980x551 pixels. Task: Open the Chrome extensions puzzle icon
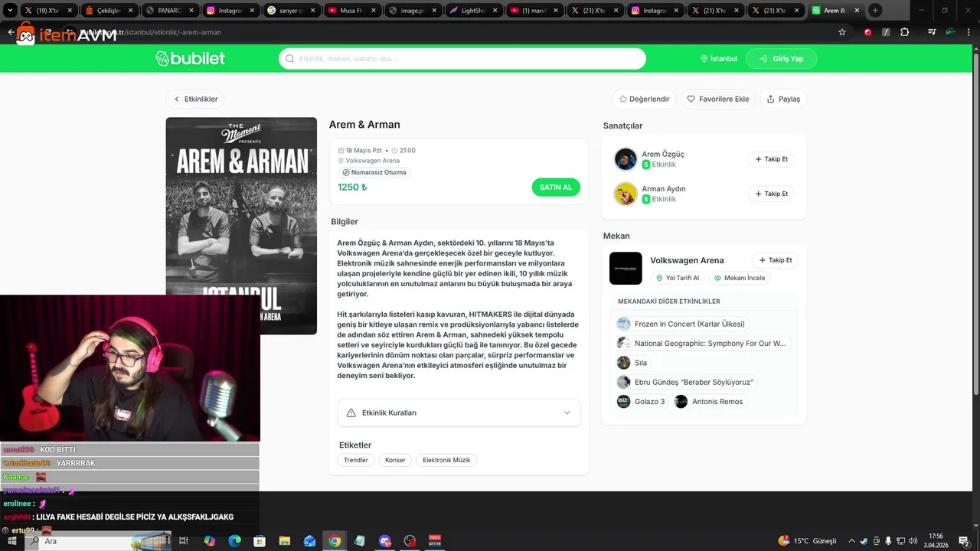905,32
